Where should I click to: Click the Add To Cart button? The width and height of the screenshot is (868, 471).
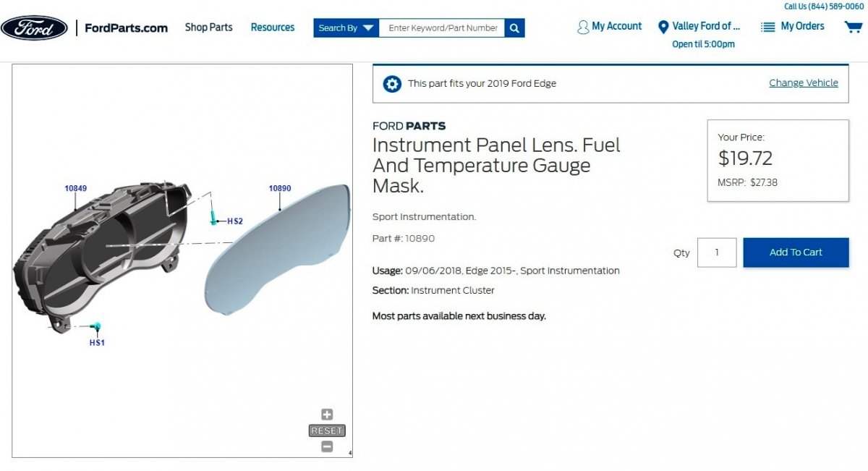(796, 253)
